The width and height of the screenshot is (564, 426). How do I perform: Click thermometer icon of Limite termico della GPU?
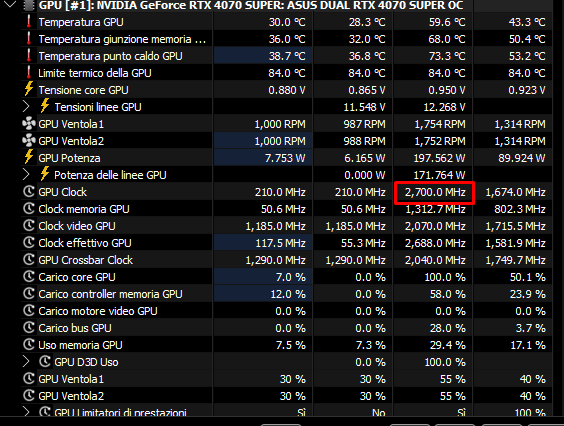pyautogui.click(x=29, y=72)
